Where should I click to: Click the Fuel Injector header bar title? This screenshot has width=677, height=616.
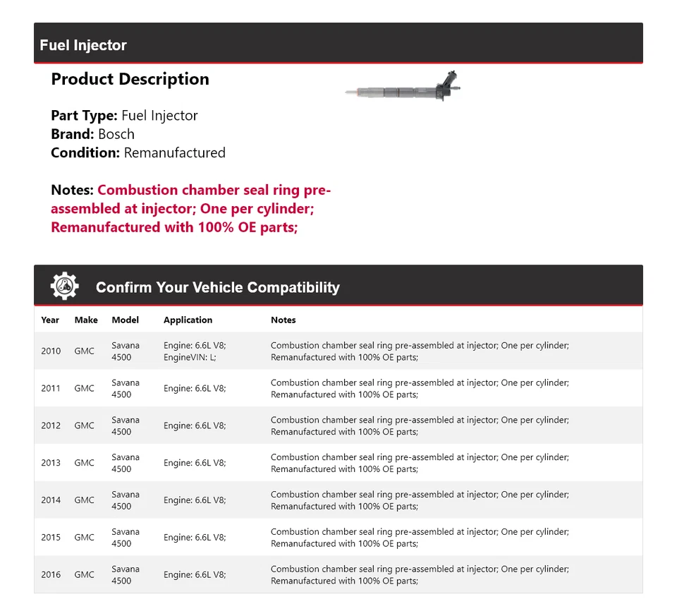(x=83, y=45)
